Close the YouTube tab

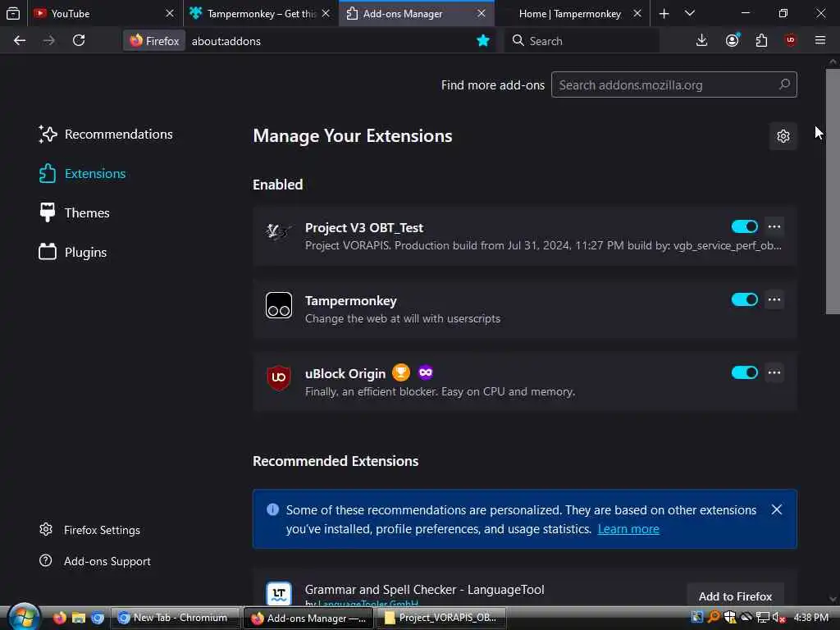pos(170,13)
